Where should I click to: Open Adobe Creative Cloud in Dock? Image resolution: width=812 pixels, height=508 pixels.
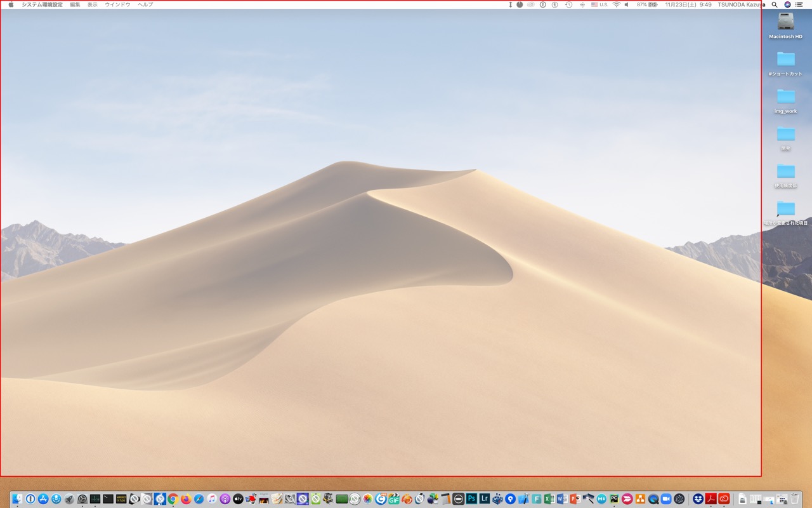pos(724,499)
